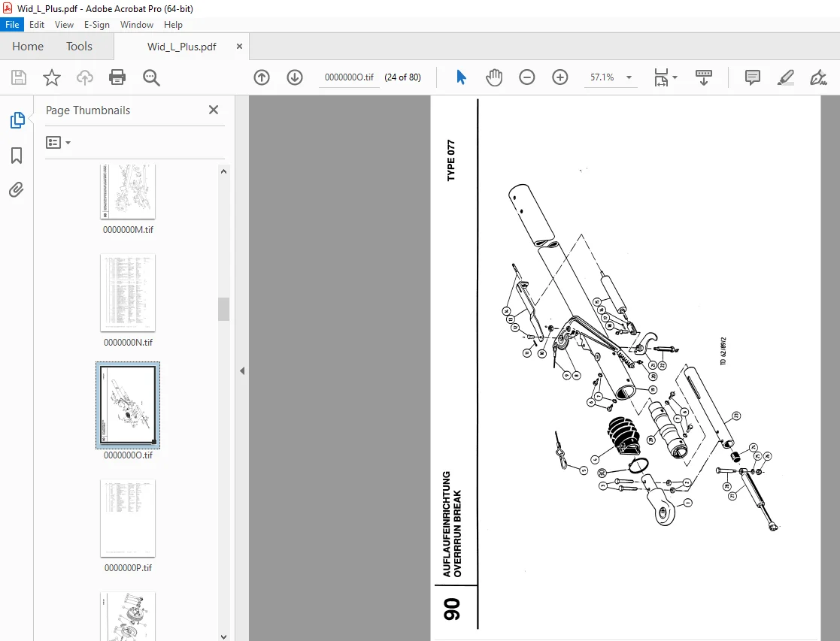Print the document with printer icon
This screenshot has width=840, height=641.
117,77
